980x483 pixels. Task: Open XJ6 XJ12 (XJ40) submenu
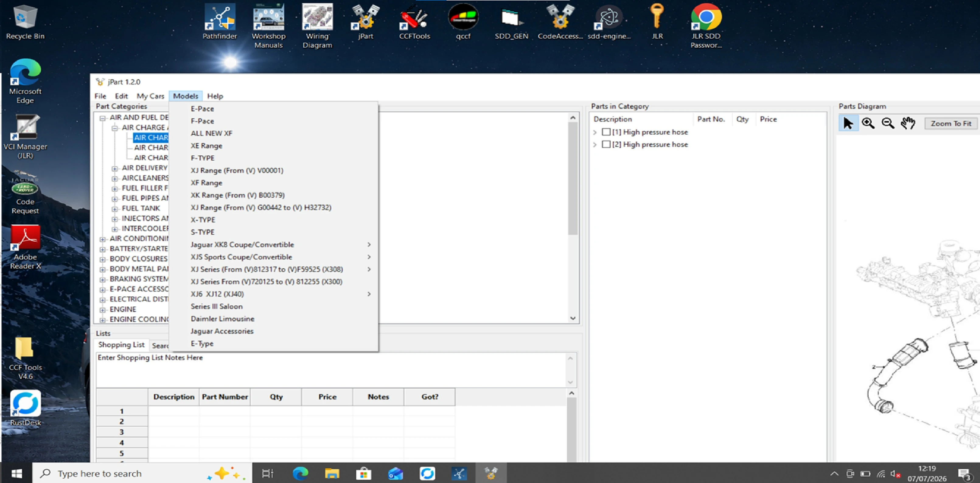274,294
